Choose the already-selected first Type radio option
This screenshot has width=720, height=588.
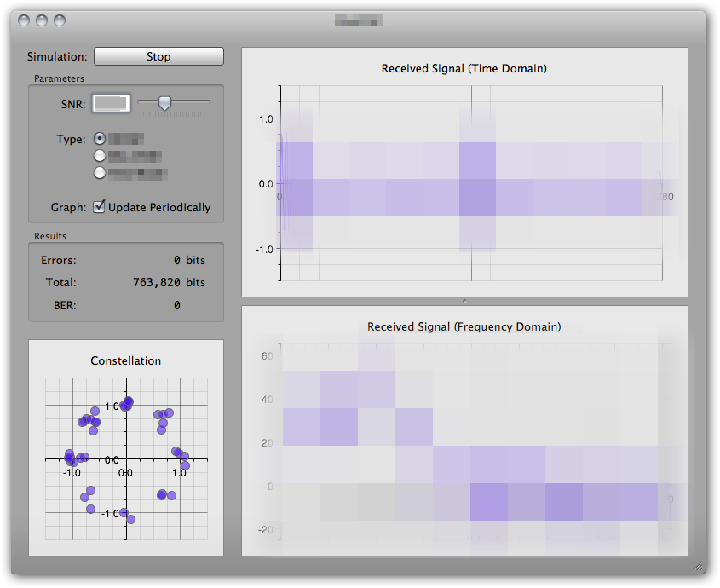pos(100,138)
